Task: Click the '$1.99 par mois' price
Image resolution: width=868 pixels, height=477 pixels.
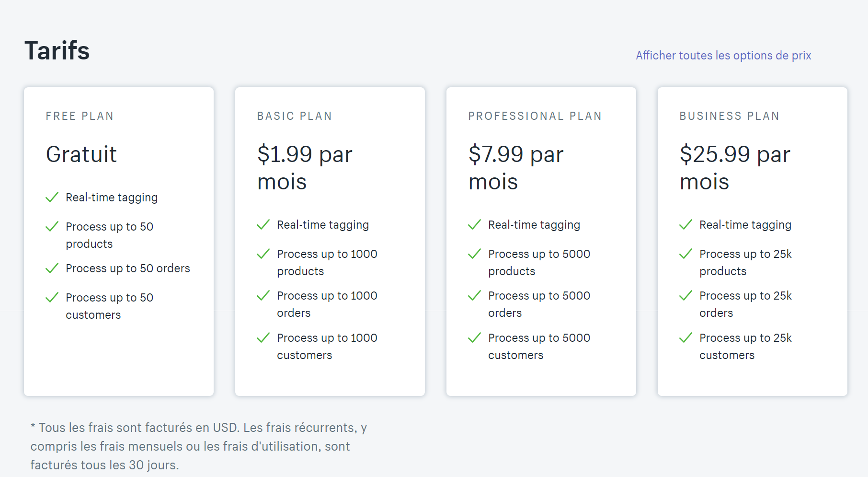Action: click(305, 168)
